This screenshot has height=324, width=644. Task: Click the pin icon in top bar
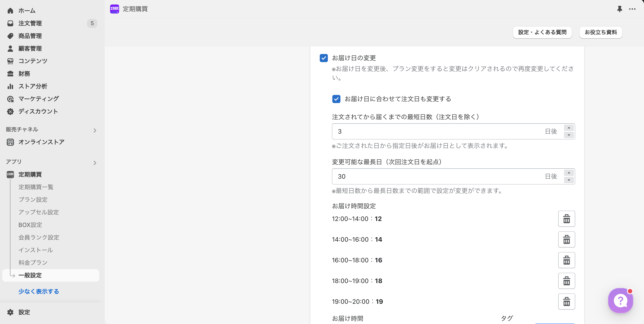(620, 9)
